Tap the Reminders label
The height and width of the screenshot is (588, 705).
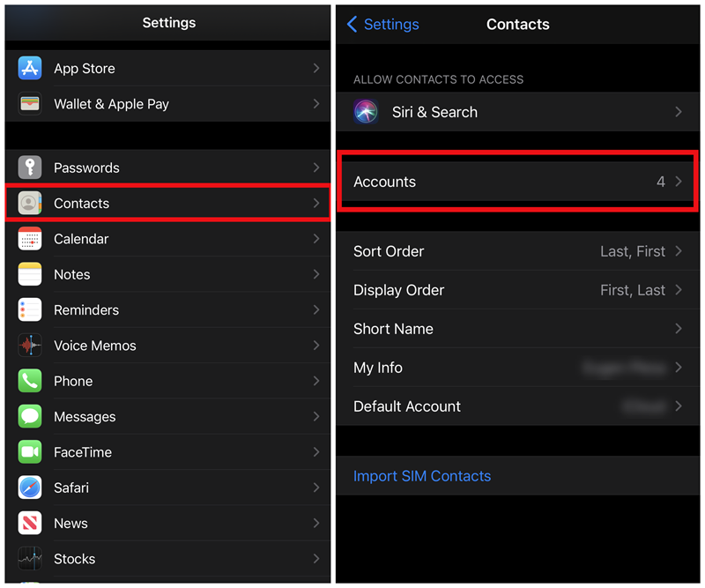pos(86,310)
